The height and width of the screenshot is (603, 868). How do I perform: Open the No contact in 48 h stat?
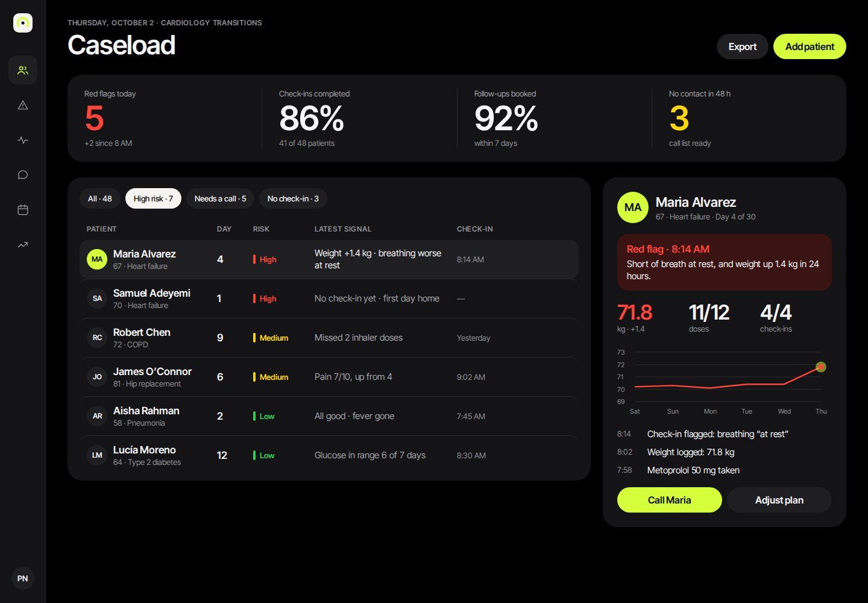pos(749,118)
